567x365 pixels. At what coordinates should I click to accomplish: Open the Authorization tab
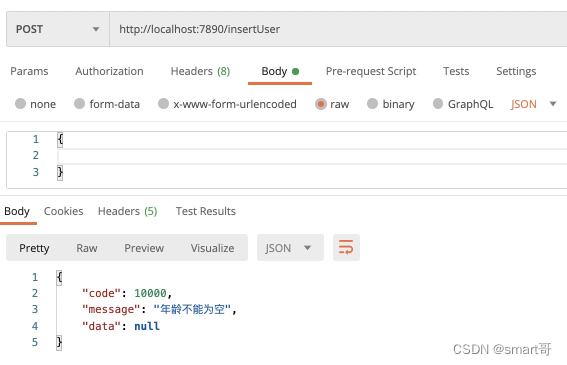click(109, 71)
